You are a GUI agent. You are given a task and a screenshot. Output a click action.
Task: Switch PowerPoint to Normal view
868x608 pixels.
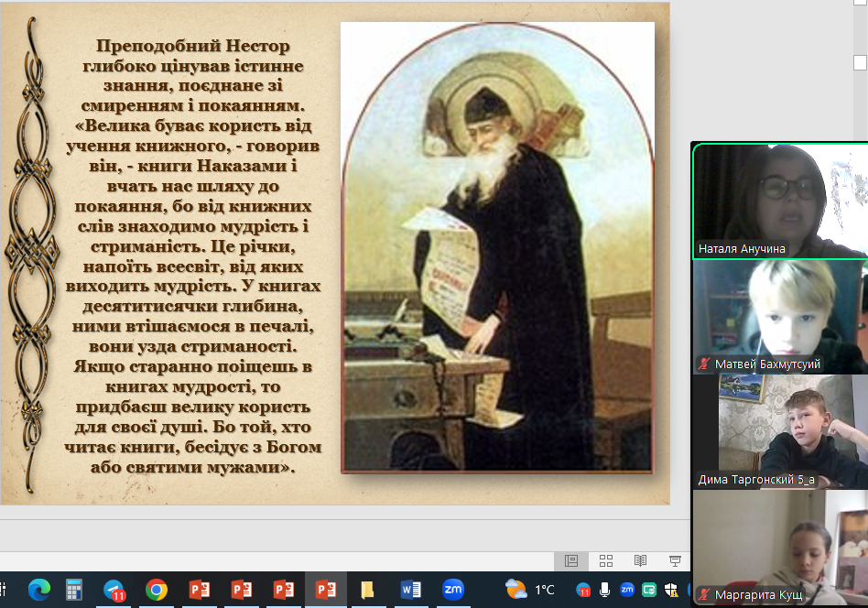coord(571,561)
